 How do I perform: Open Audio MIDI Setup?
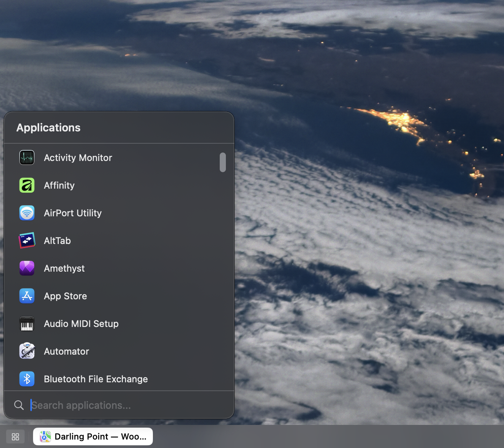point(81,324)
